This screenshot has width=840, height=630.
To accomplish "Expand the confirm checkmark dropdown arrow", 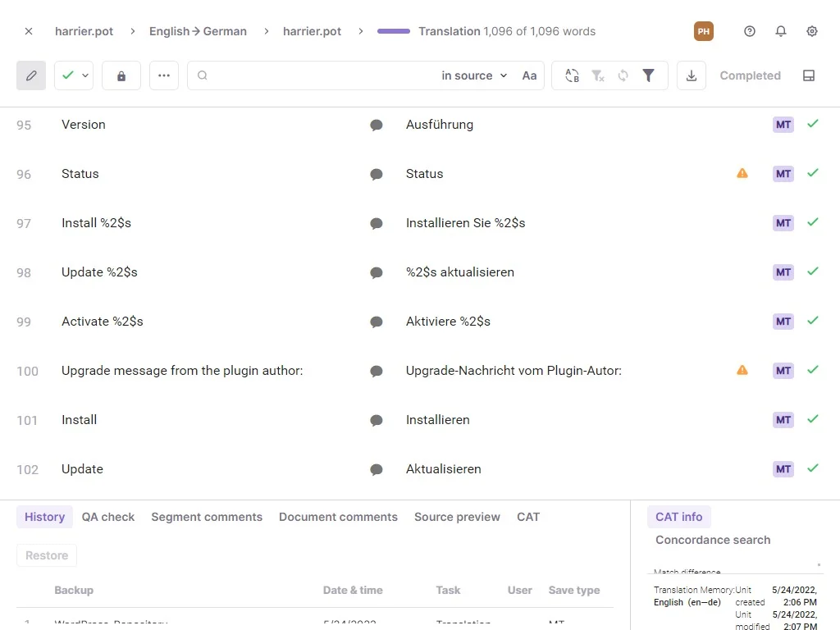I will [x=85, y=75].
